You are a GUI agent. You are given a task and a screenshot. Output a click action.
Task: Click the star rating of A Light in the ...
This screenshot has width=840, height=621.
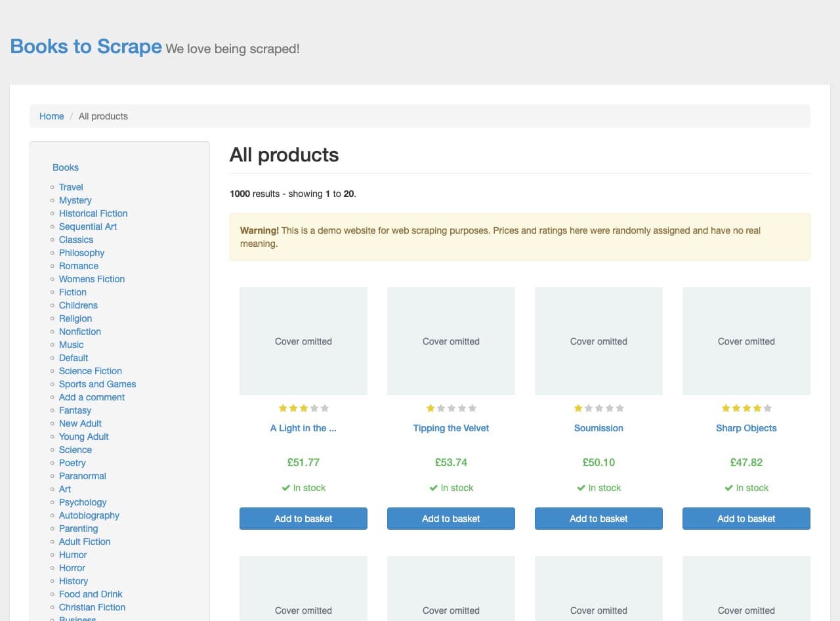coord(303,408)
